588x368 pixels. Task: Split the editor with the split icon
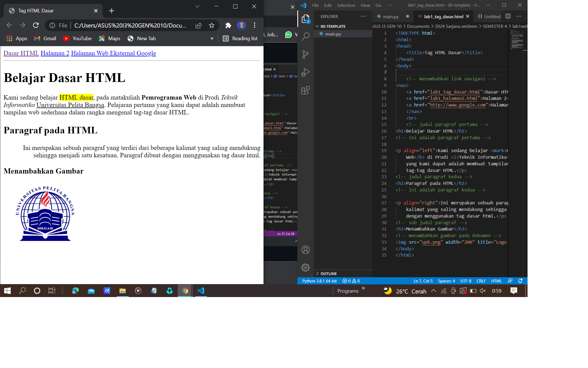(507, 16)
